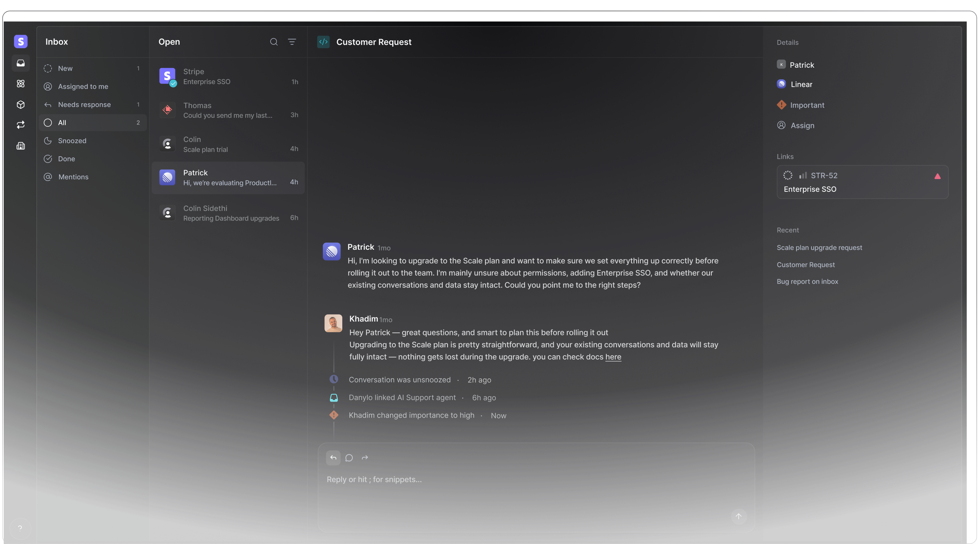Select the automation loop icon in the sidebar
Screen dimensions: 980x544
point(21,125)
